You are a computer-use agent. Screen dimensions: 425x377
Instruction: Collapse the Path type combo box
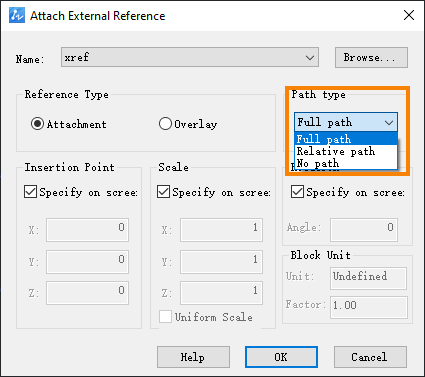click(x=346, y=122)
